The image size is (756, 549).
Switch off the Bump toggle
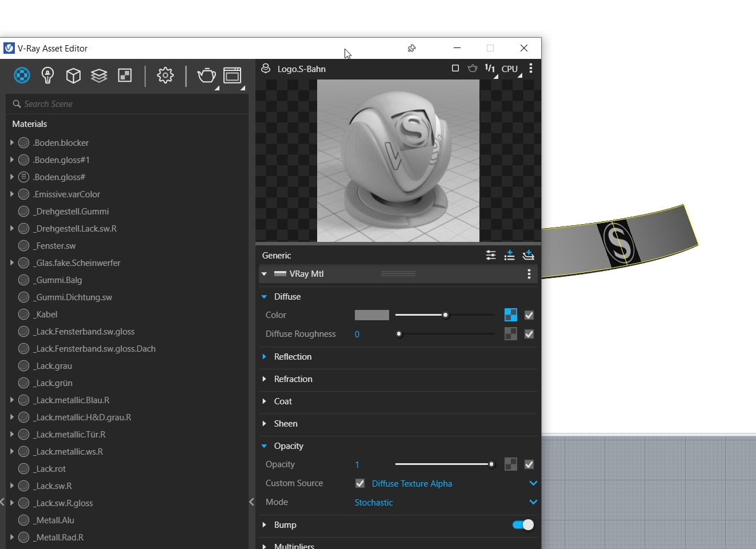[x=523, y=525]
